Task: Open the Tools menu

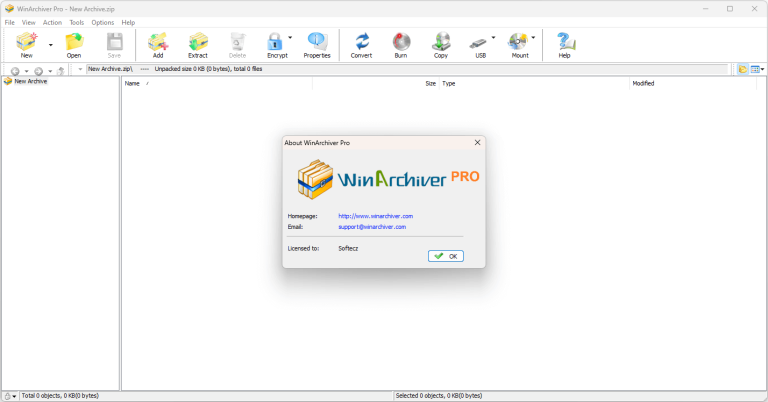Action: coord(77,22)
